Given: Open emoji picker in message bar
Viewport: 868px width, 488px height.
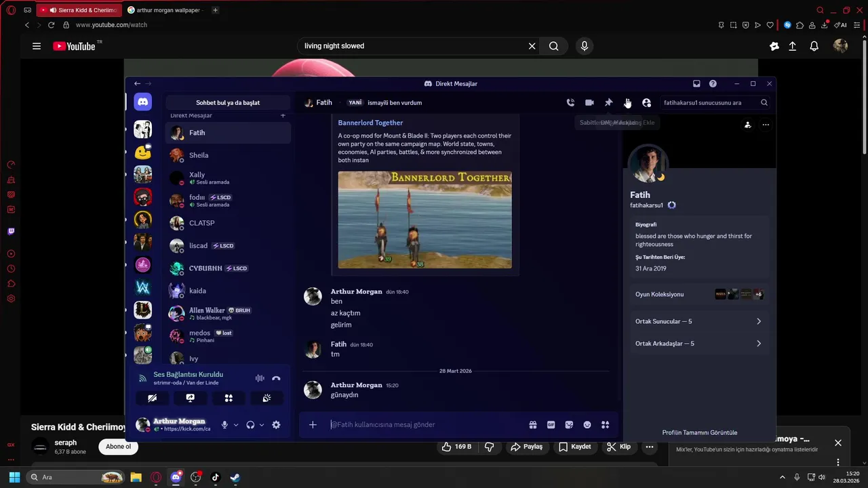Looking at the screenshot, I should click(587, 424).
